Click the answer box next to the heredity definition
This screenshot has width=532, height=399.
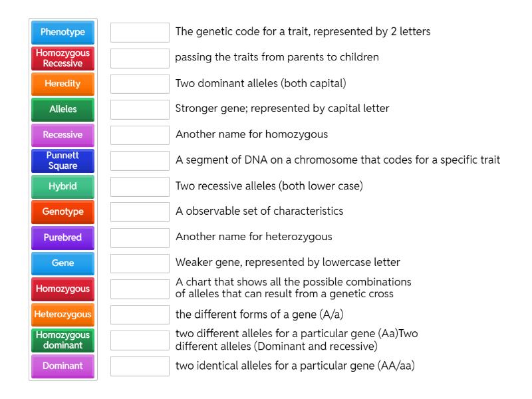pos(140,58)
